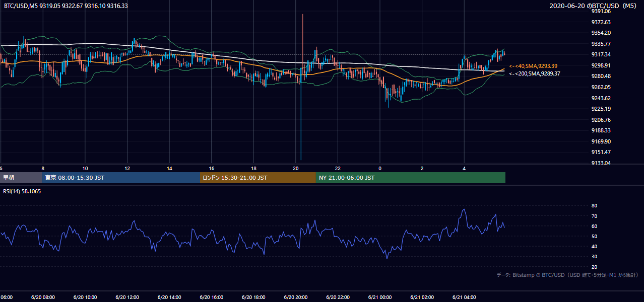Select RSI scale value 70
644x302 pixels.
(594, 216)
